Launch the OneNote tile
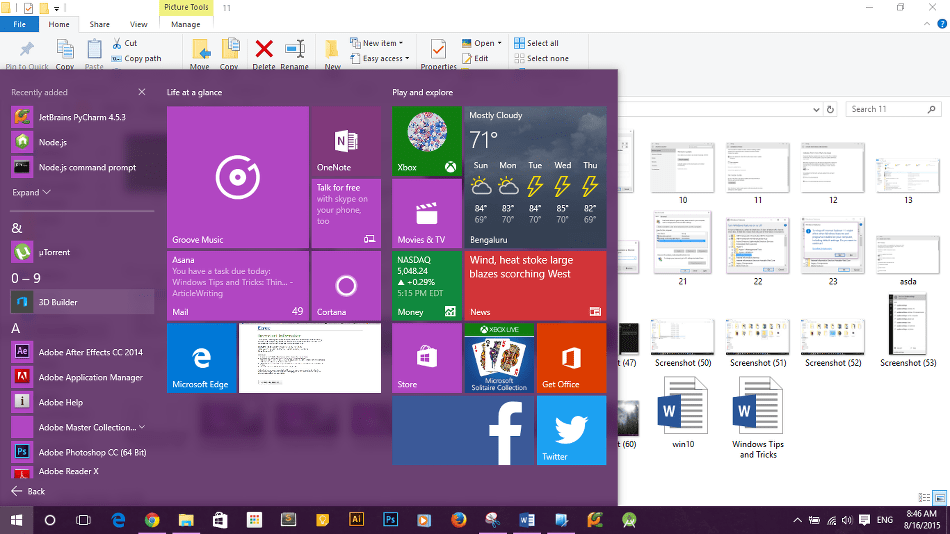 tap(345, 141)
